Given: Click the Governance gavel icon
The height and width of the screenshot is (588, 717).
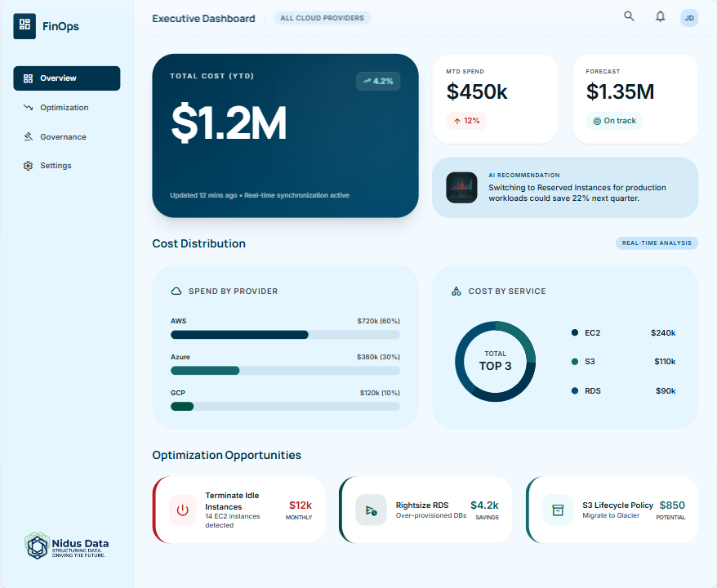Looking at the screenshot, I should pyautogui.click(x=28, y=136).
